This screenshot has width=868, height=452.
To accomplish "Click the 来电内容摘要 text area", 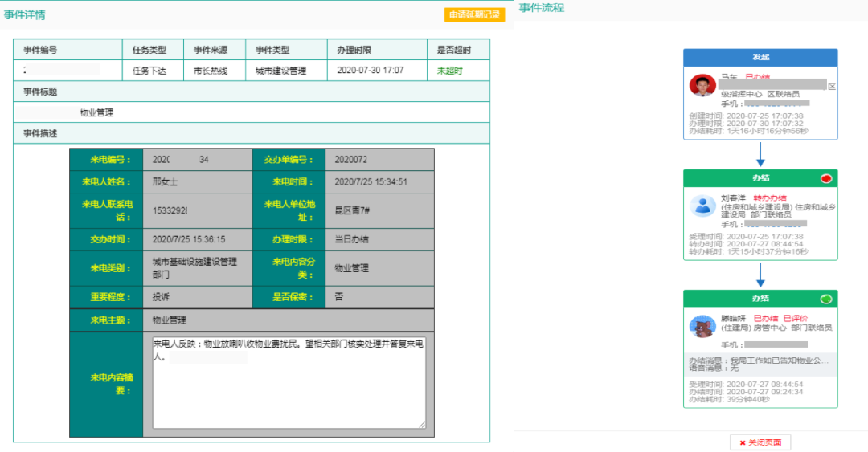I will click(x=289, y=381).
